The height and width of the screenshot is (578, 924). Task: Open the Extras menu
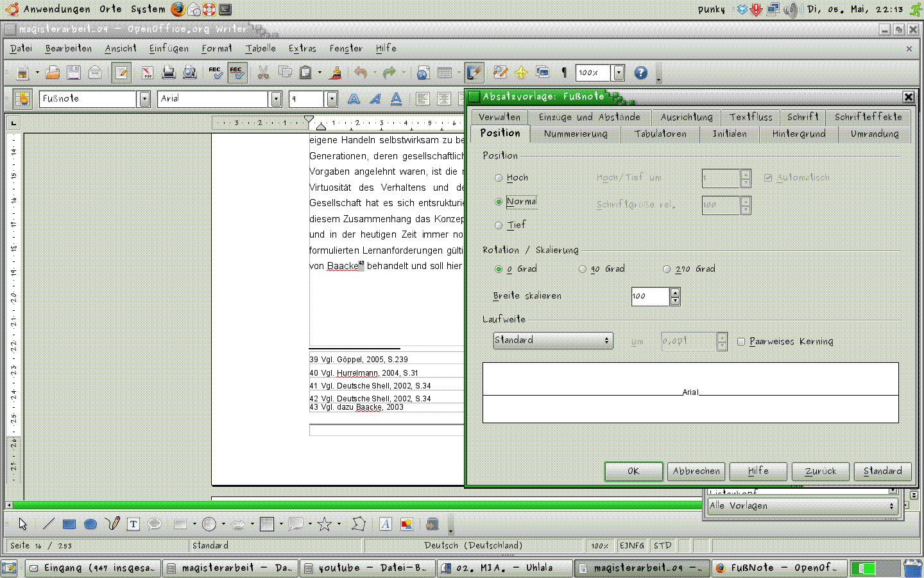coord(302,48)
